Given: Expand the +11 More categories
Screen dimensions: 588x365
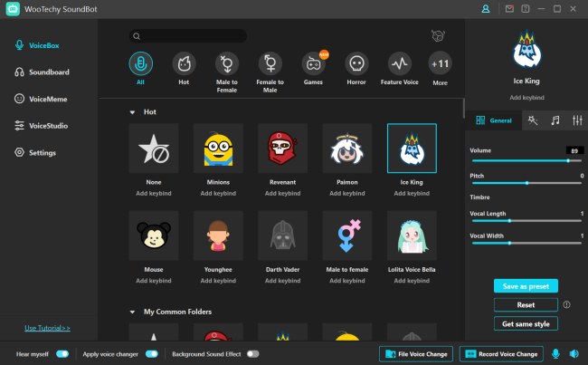Looking at the screenshot, I should click(x=440, y=63).
